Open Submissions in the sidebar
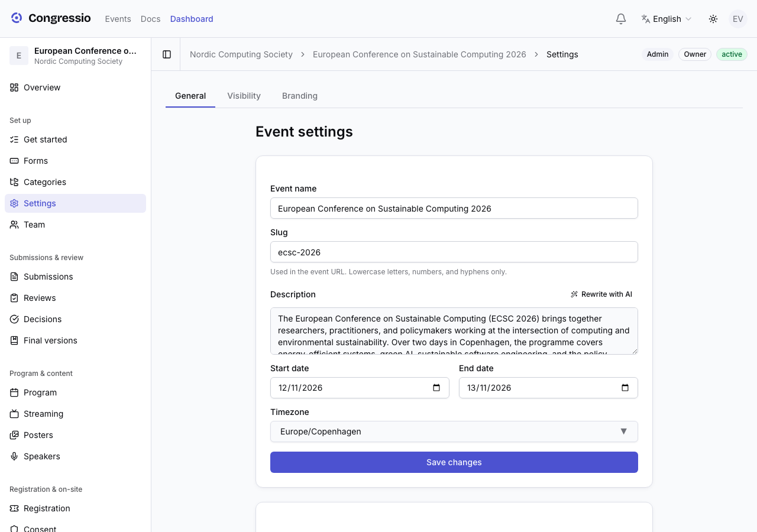The image size is (757, 532). 75,277
